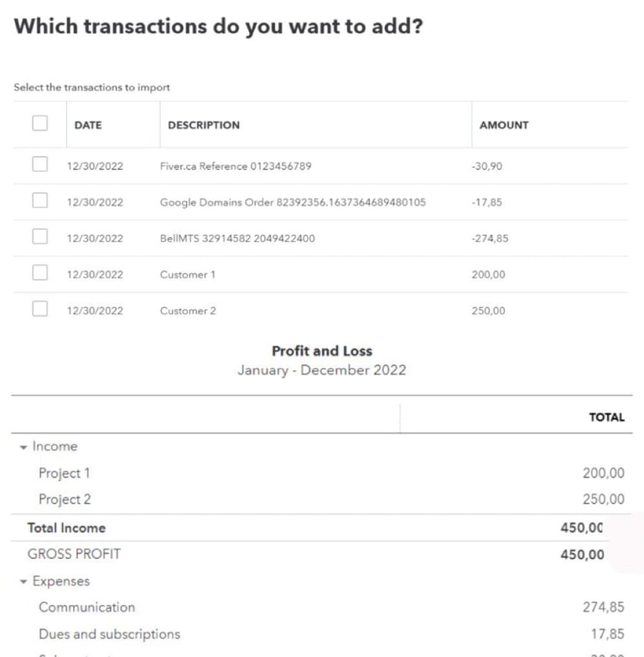Open the Project 1 income amount 200,00
Viewport: 644px width, 657px height.
(603, 473)
